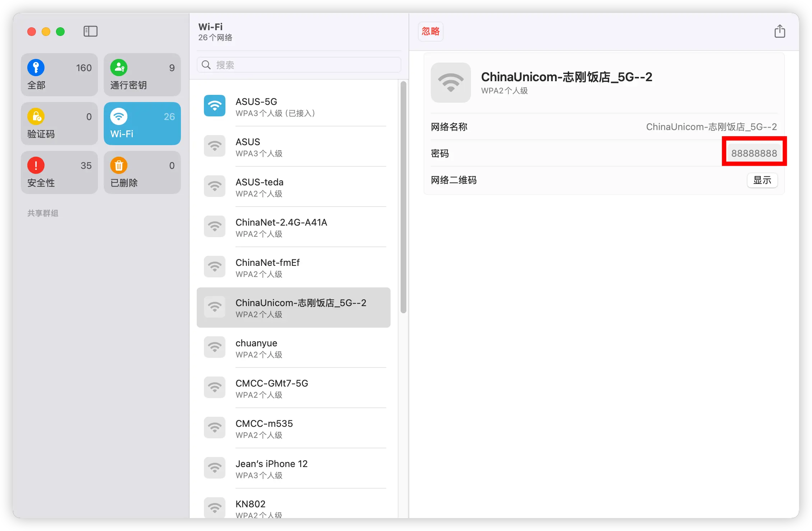Select the ASUS WPA3 network row
This screenshot has height=531, width=812.
click(x=294, y=147)
